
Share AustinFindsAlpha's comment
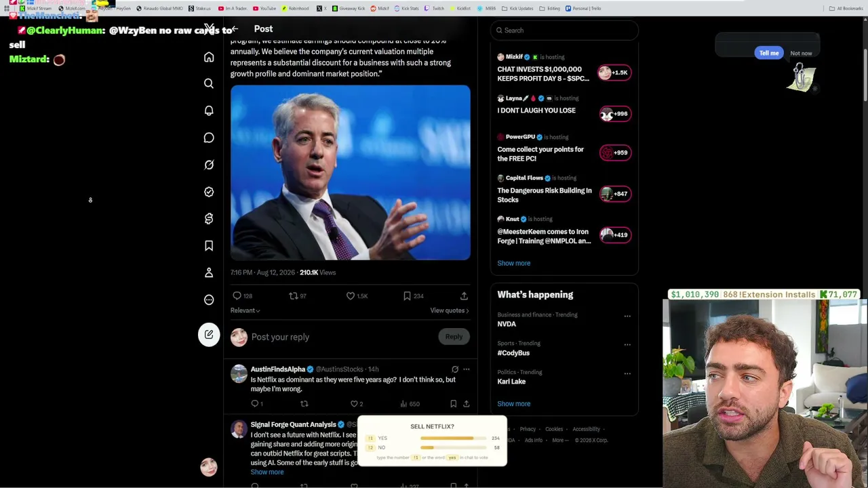(x=466, y=403)
